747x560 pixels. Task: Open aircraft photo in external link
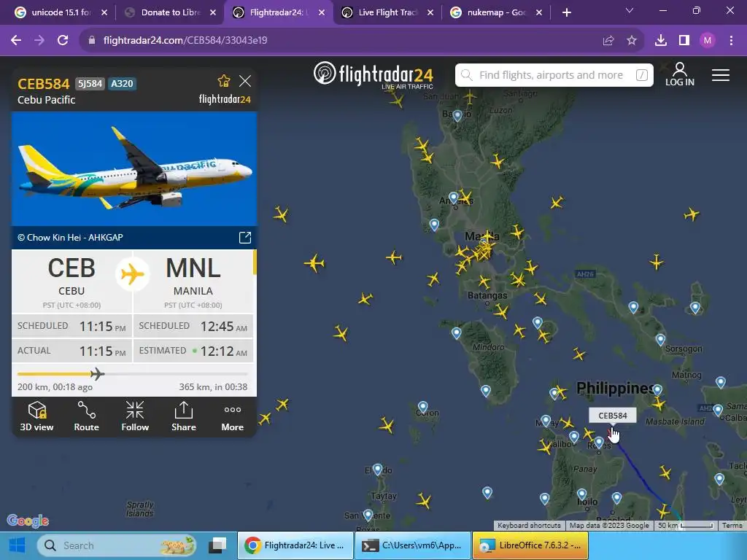point(245,237)
